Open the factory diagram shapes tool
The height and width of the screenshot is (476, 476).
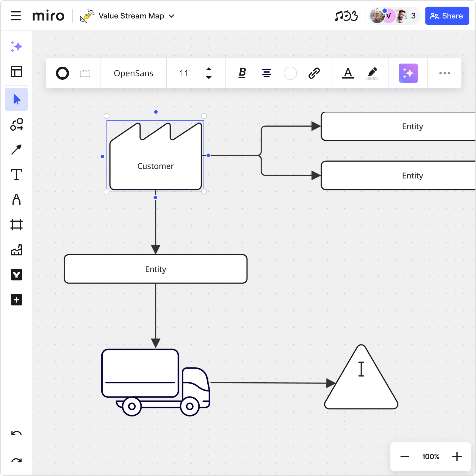(16, 250)
